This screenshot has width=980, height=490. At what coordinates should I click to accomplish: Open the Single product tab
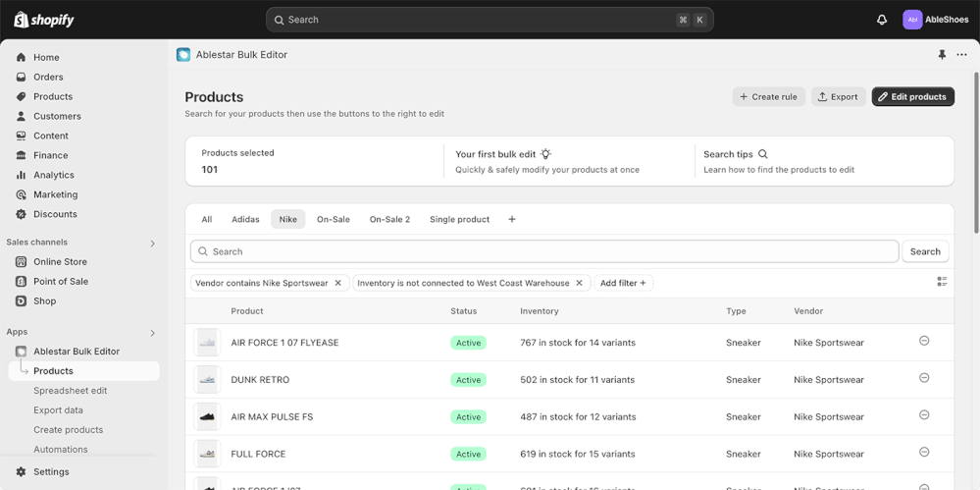[x=460, y=220]
